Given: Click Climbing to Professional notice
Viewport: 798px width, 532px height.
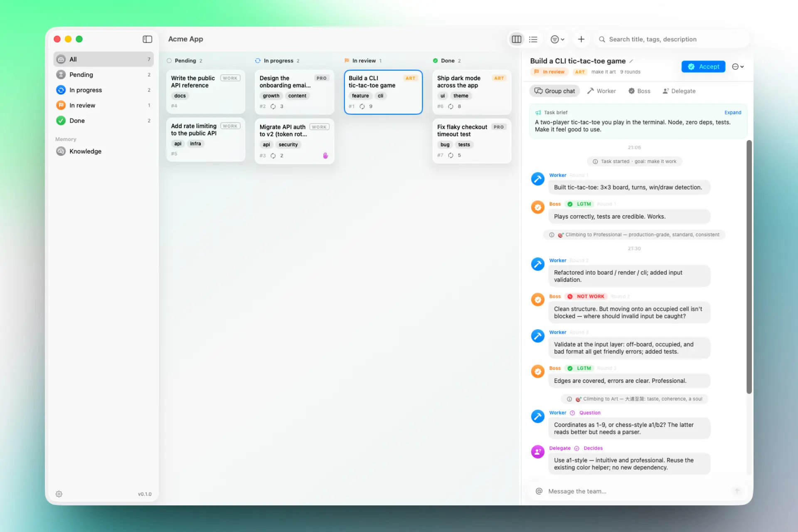Looking at the screenshot, I should (x=634, y=235).
